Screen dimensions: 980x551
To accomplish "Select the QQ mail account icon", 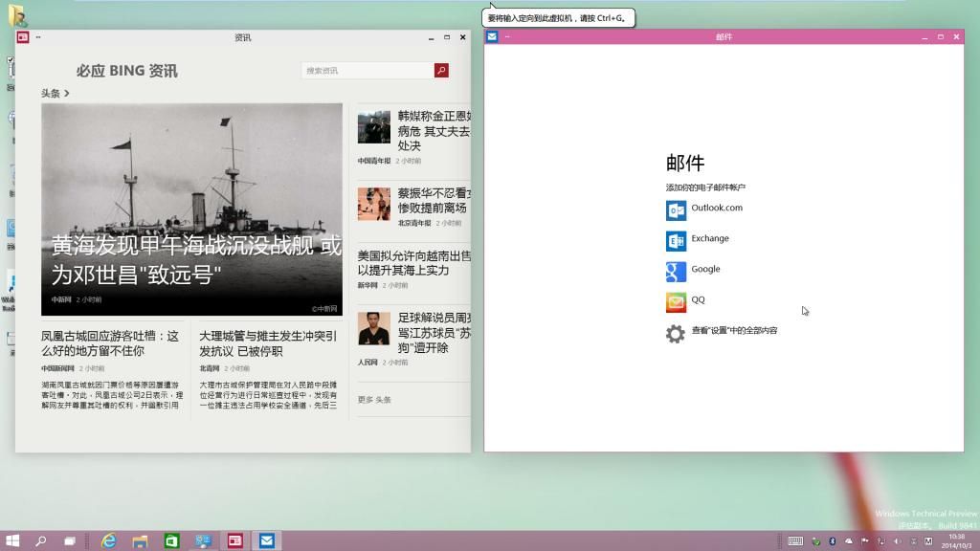I will (x=676, y=302).
